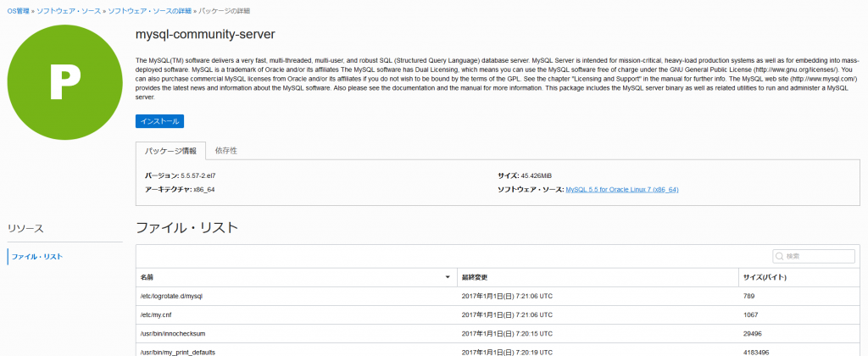Toggle sort arrow on 名前 column
The width and height of the screenshot is (868, 356).
pos(448,277)
